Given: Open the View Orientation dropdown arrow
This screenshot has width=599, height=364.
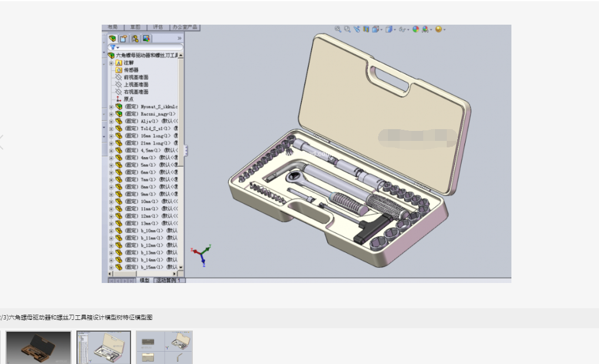Looking at the screenshot, I should point(382,30).
